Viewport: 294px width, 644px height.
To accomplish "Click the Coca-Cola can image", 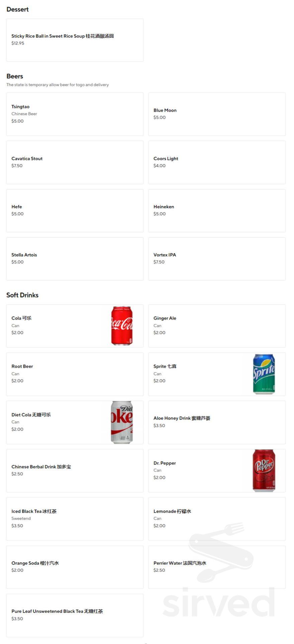I will click(122, 326).
